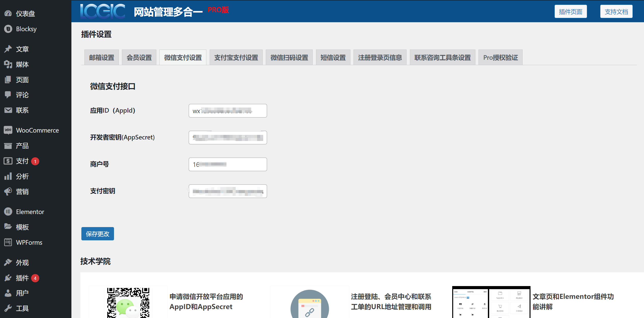Focus the 支付密钥 input field

click(228, 191)
